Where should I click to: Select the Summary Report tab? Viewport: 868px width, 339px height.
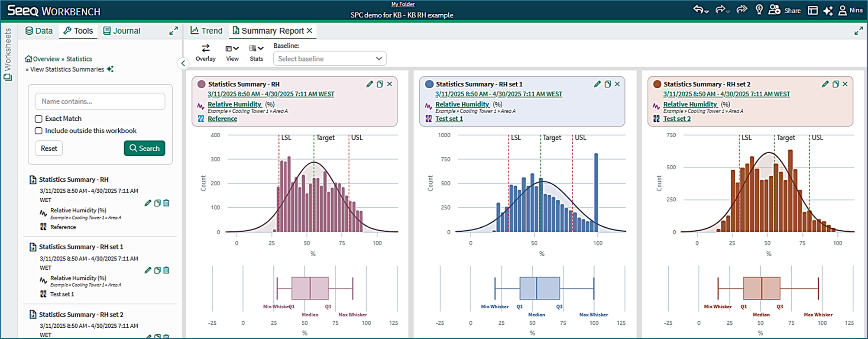[x=268, y=31]
